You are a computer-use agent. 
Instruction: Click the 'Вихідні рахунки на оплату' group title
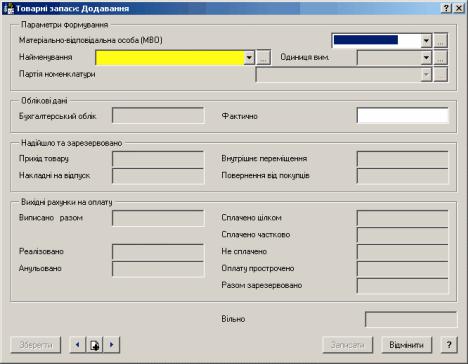[67, 202]
